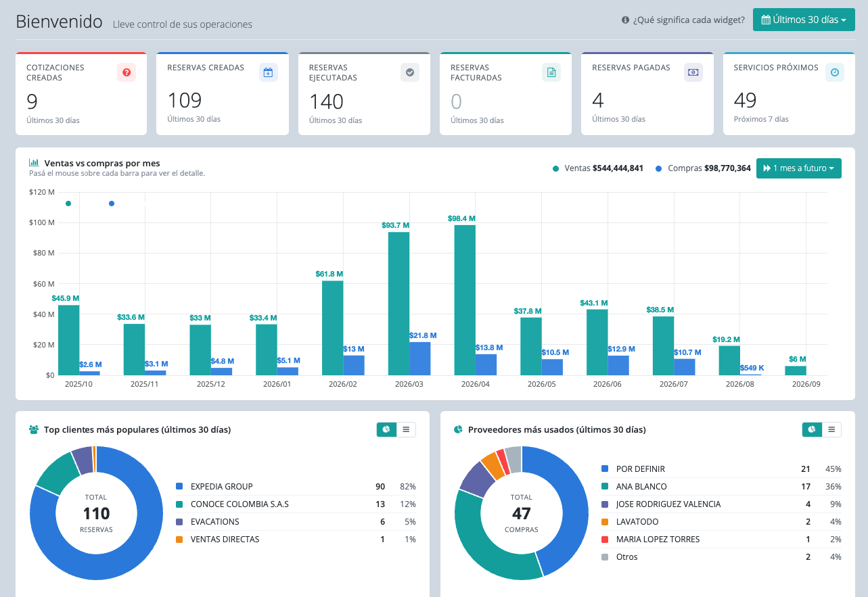Image resolution: width=868 pixels, height=597 pixels.
Task: Click the teal ANA BLANCO color swatch
Action: coord(605,486)
